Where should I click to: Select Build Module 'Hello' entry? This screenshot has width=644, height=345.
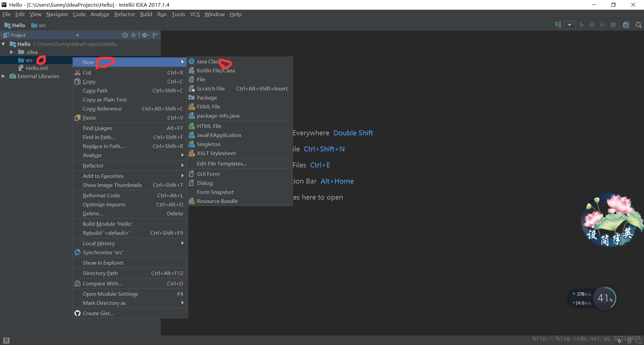(130, 224)
